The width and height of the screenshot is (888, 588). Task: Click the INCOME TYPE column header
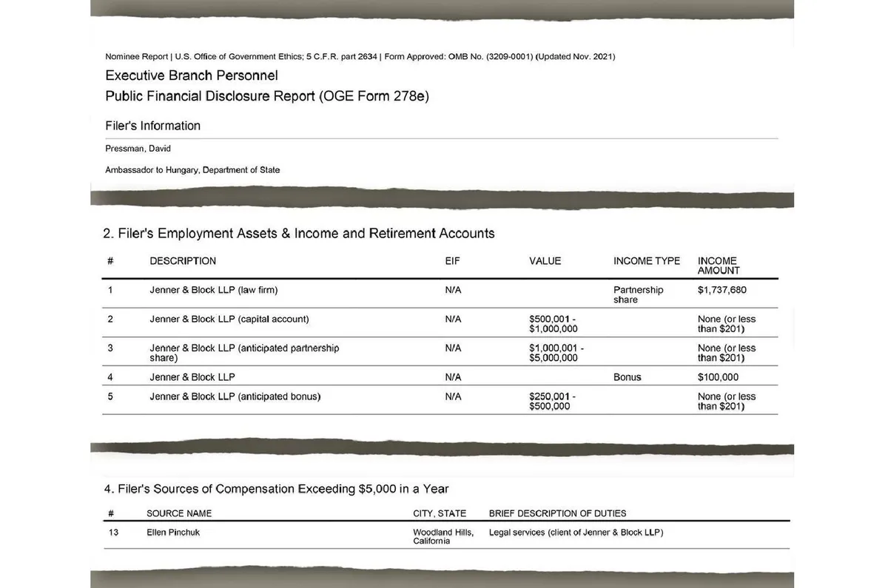646,261
